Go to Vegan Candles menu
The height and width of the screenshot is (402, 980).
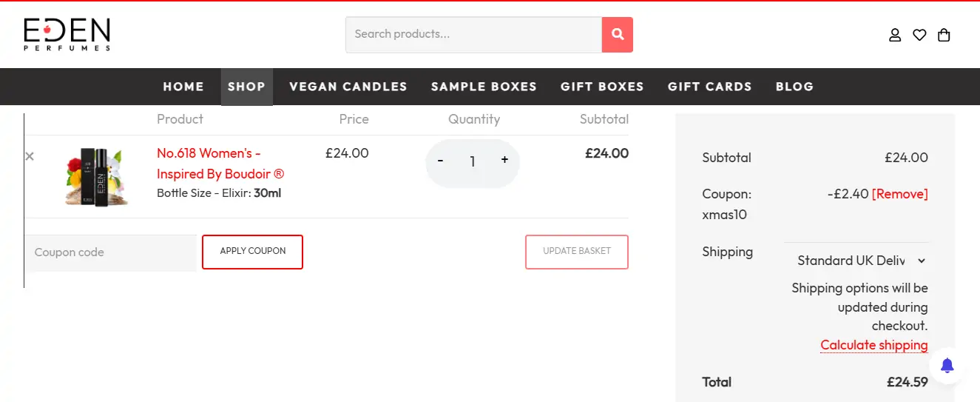pos(348,87)
